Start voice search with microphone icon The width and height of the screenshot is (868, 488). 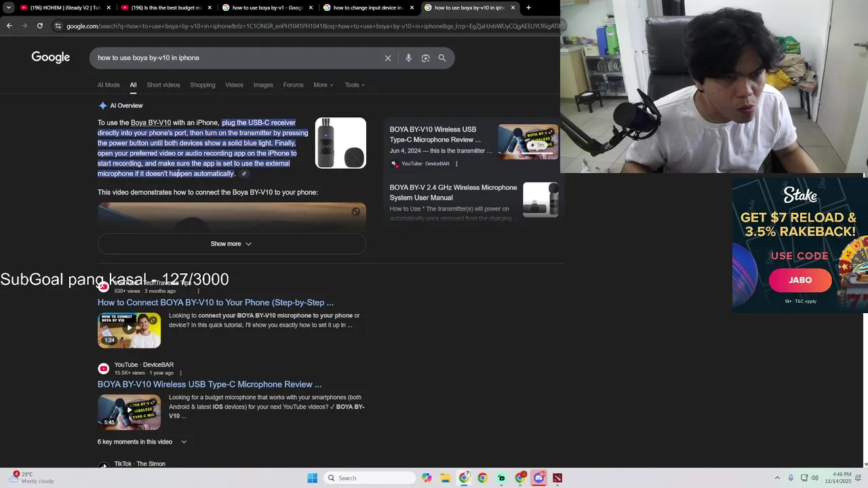pos(408,58)
